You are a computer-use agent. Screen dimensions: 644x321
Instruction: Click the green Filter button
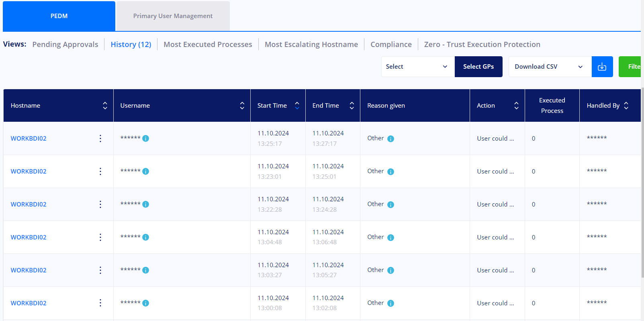click(x=631, y=67)
